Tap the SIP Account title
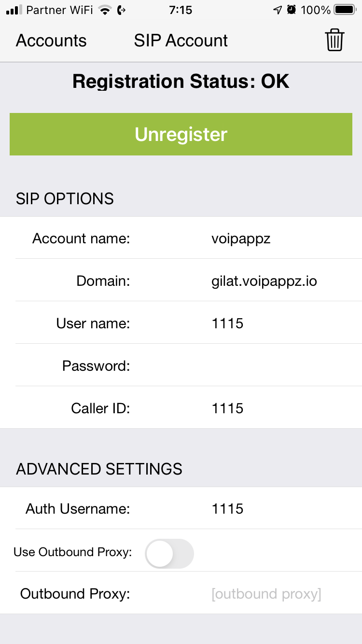Screen dimensions: 362x644 pyautogui.click(x=181, y=41)
